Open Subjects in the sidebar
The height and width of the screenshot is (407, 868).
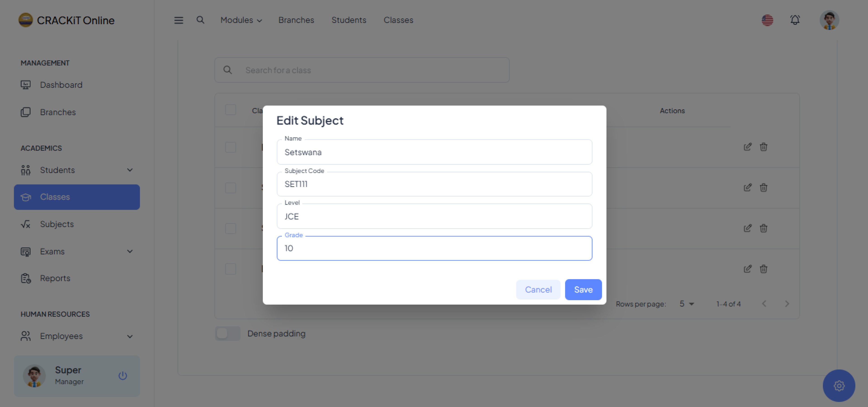pyautogui.click(x=57, y=224)
